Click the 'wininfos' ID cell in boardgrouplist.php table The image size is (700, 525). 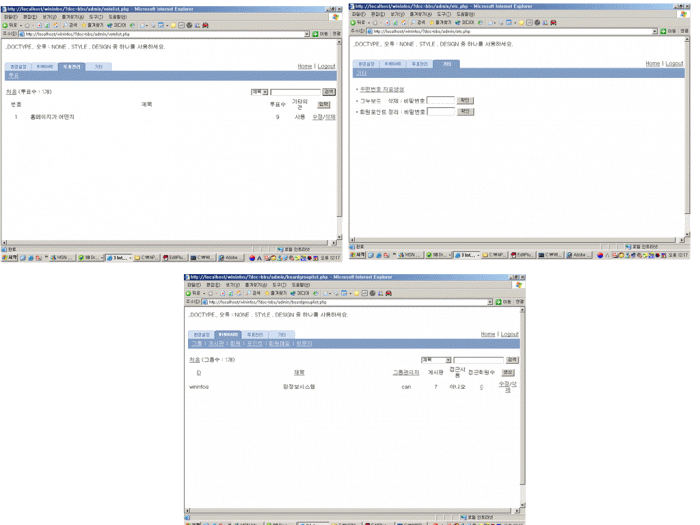tap(199, 387)
